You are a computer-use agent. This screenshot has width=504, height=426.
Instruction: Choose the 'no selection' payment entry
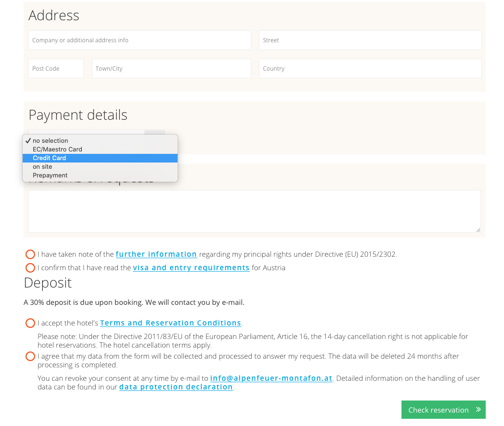point(50,141)
